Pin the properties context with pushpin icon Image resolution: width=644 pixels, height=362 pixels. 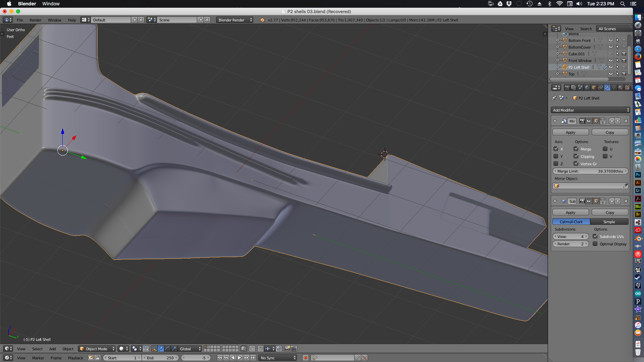tap(554, 98)
